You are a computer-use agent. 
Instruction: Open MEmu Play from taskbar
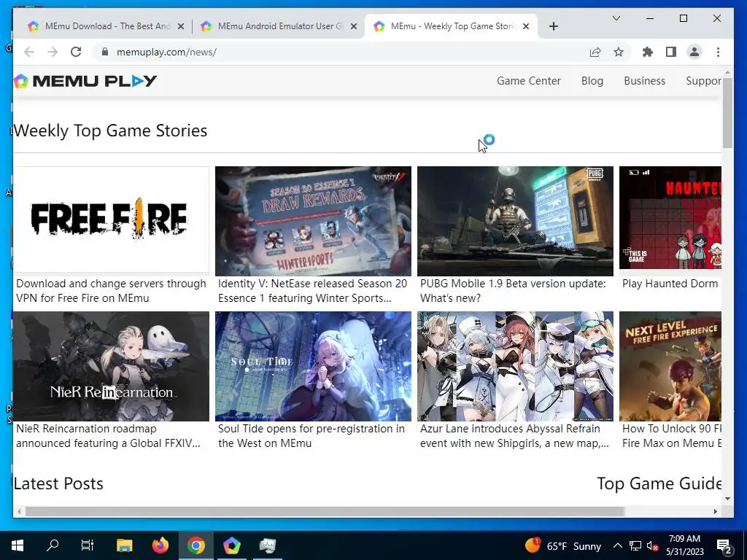231,545
